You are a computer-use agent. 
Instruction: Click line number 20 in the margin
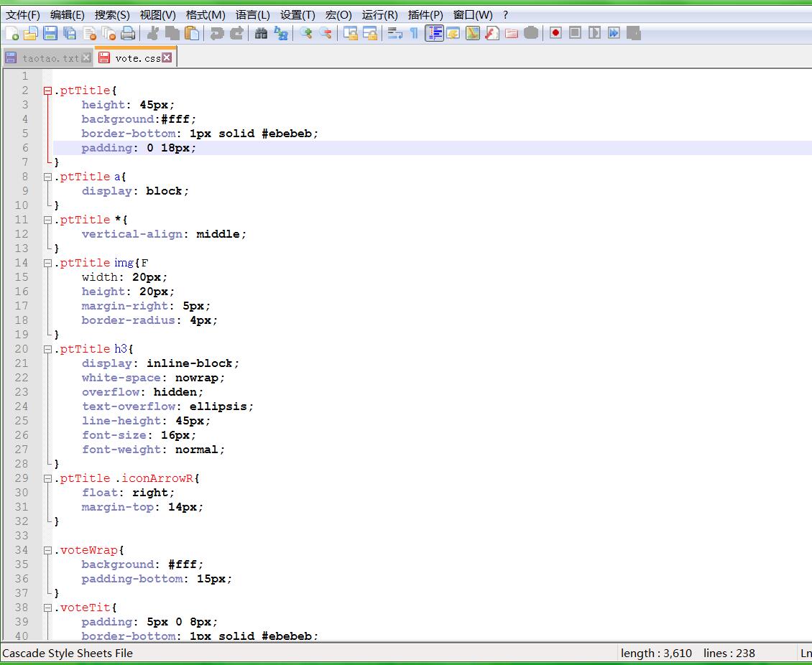22,349
